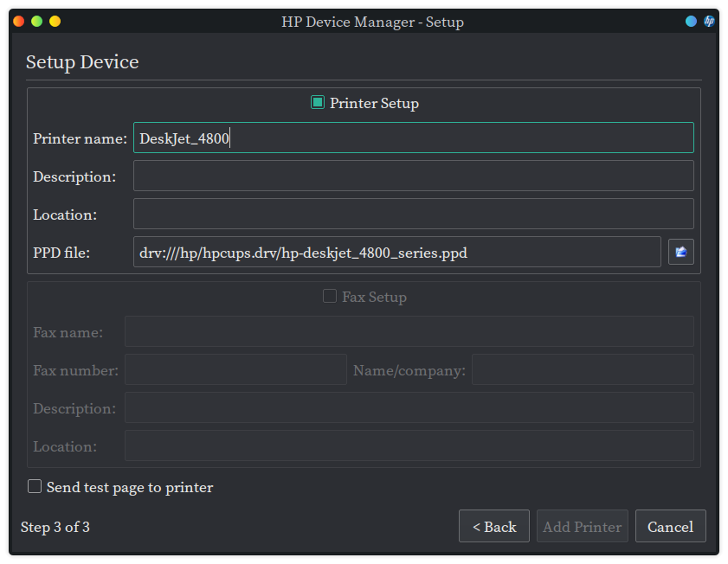Cancel the device setup
The height and width of the screenshot is (564, 728).
[670, 527]
